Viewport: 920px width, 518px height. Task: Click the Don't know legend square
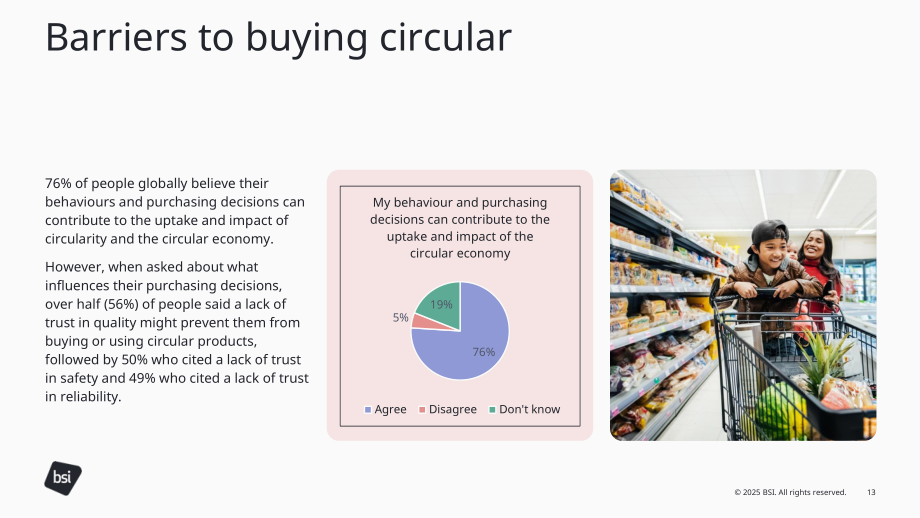pos(492,410)
